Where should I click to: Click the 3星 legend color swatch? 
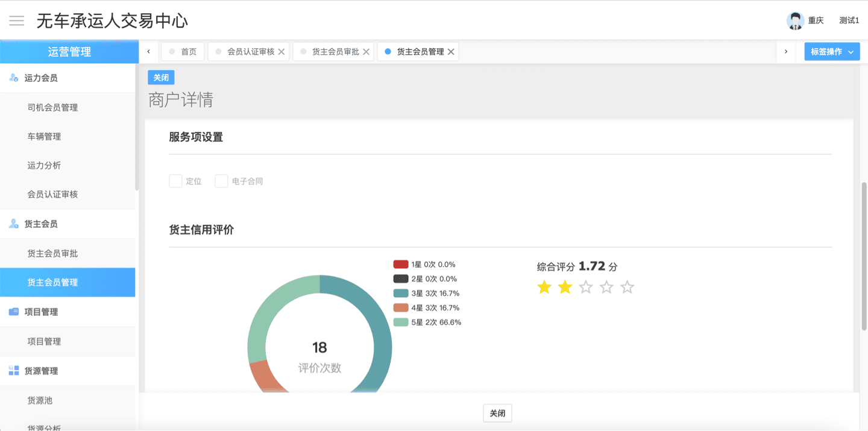pyautogui.click(x=401, y=293)
